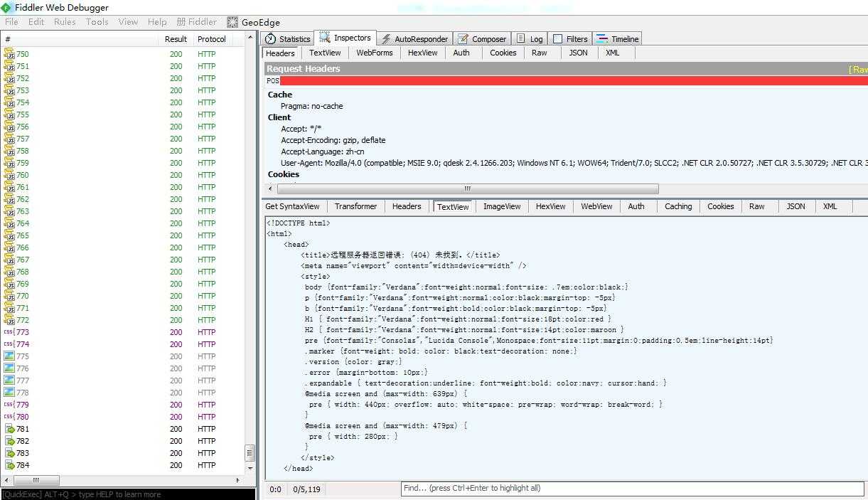The width and height of the screenshot is (868, 500).
Task: Click the AutoResponder lightning icon
Action: pyautogui.click(x=386, y=39)
